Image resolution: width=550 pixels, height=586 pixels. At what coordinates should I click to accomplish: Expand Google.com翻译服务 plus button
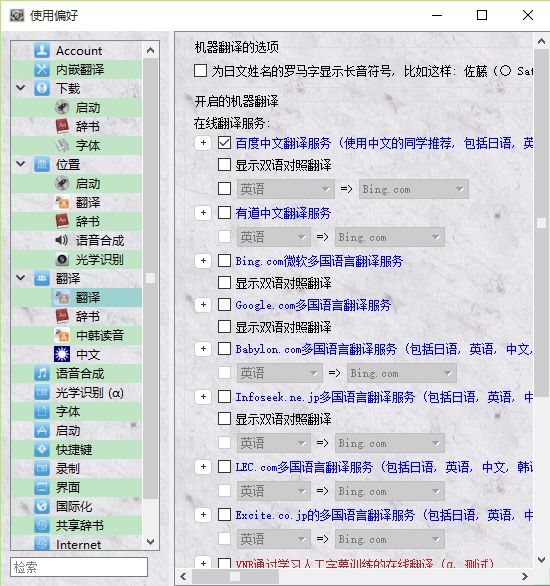click(x=203, y=305)
